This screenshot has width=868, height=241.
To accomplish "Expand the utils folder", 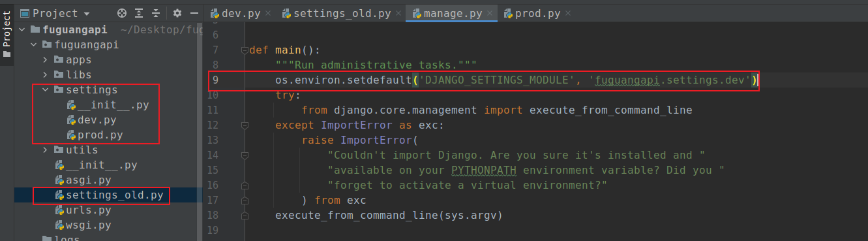I will click(x=46, y=150).
